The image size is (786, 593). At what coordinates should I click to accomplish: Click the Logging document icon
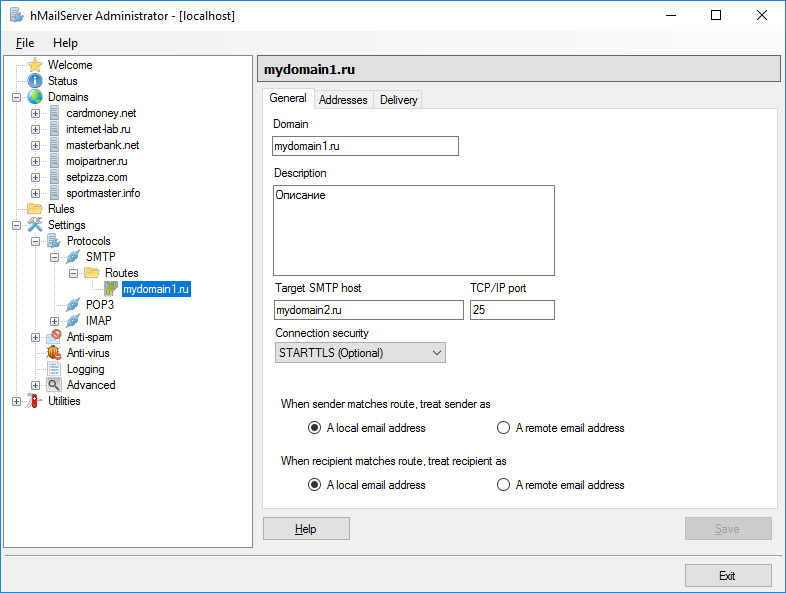[54, 369]
